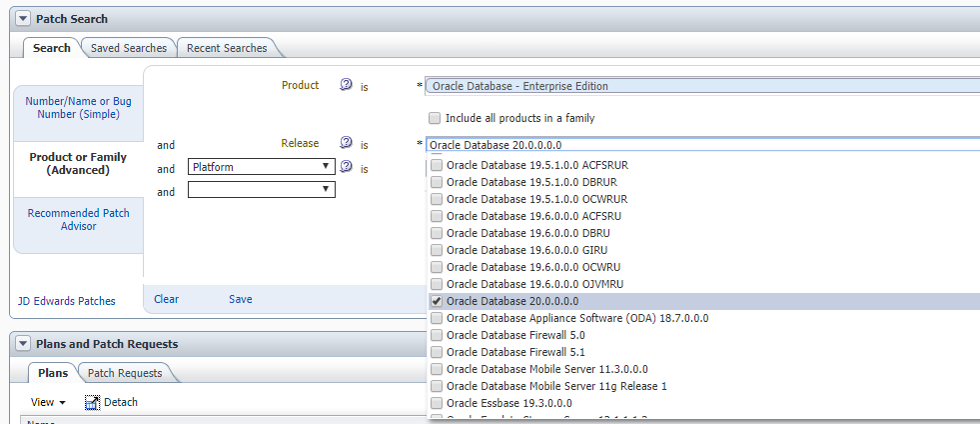Check Oracle Database Mobile Server 11g Release 1
Viewport: 980px width, 424px height.
pos(437,386)
